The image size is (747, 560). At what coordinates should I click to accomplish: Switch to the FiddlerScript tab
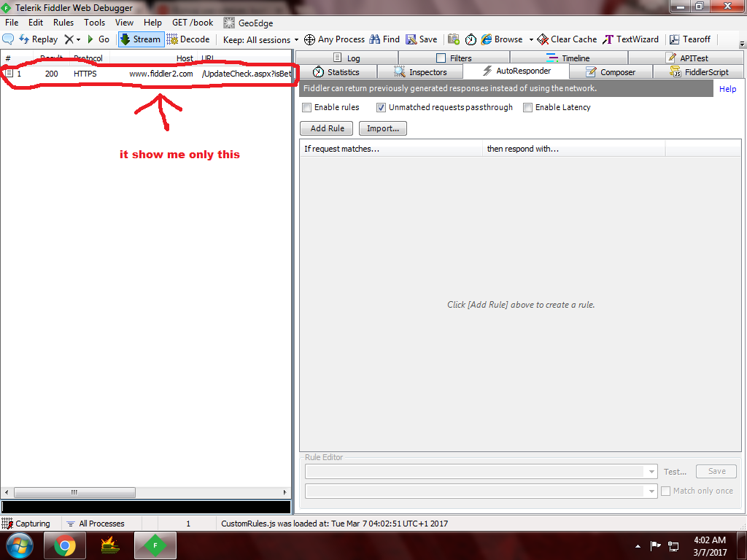click(x=699, y=72)
